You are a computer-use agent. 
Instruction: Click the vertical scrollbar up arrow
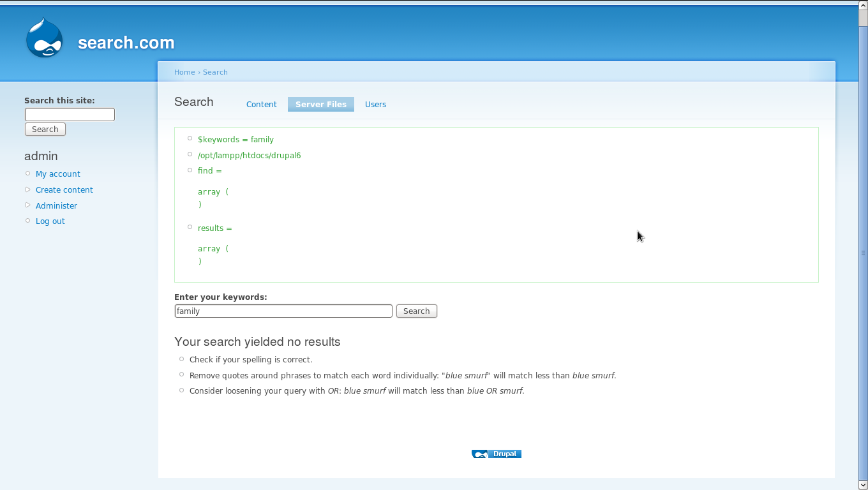[x=863, y=4]
